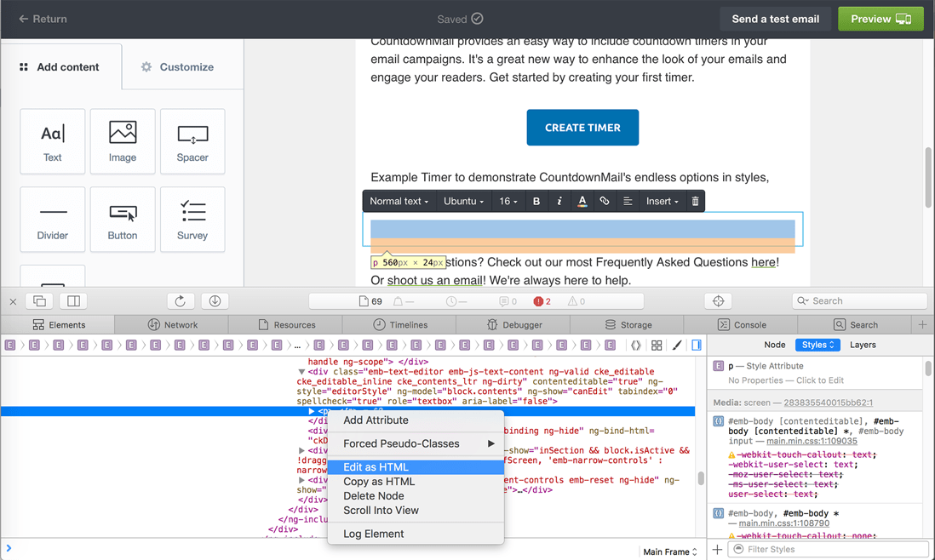
Task: Toggle italic formatting in text toolbar
Action: coord(559,202)
